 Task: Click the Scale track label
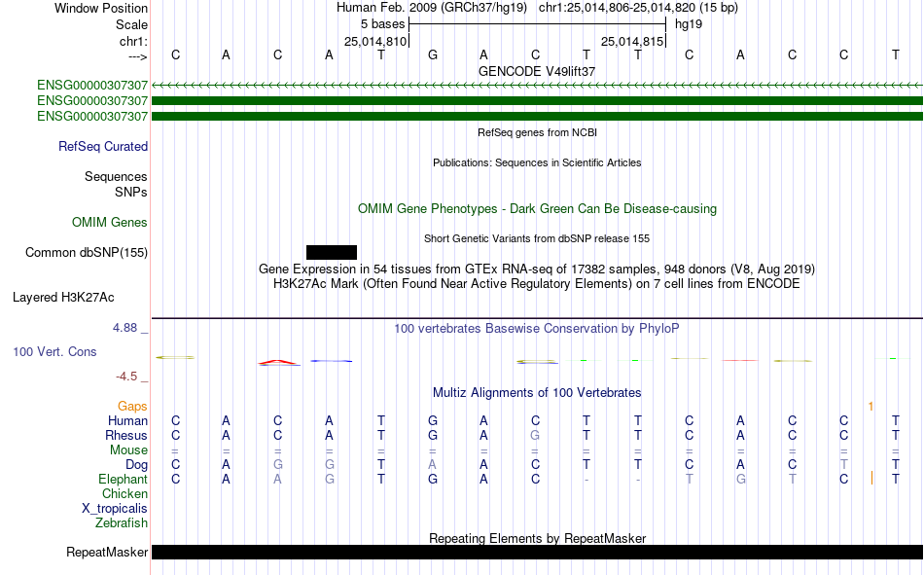point(131,24)
